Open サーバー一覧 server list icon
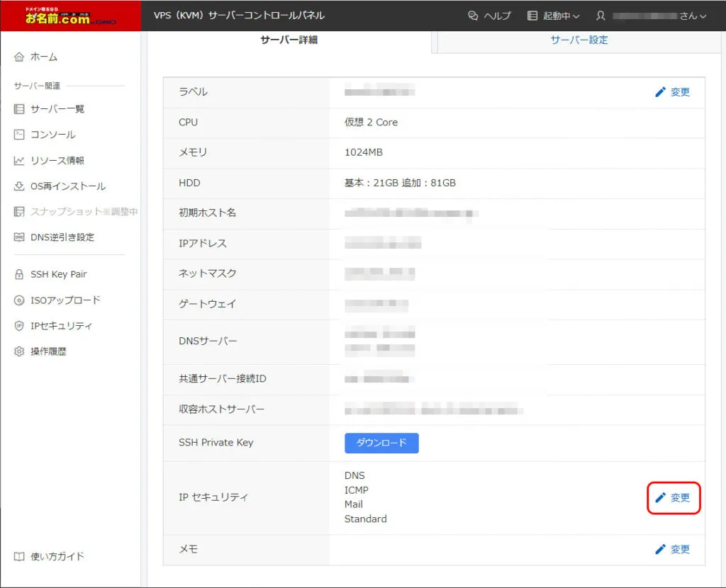The height and width of the screenshot is (588, 726). pos(19,109)
